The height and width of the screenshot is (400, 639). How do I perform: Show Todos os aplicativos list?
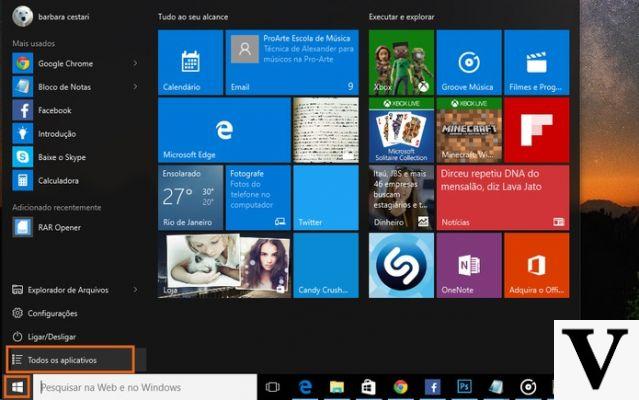(70, 360)
